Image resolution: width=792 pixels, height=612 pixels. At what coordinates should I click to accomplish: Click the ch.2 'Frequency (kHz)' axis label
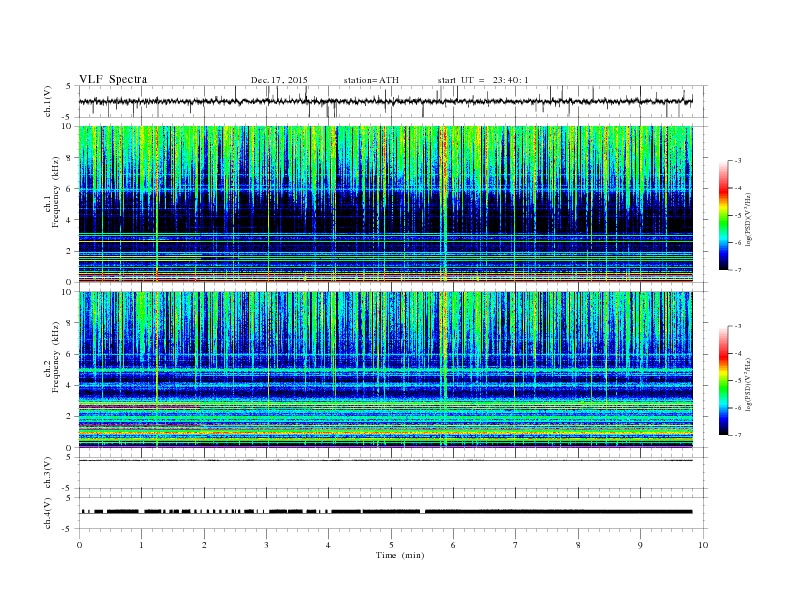click(x=56, y=357)
